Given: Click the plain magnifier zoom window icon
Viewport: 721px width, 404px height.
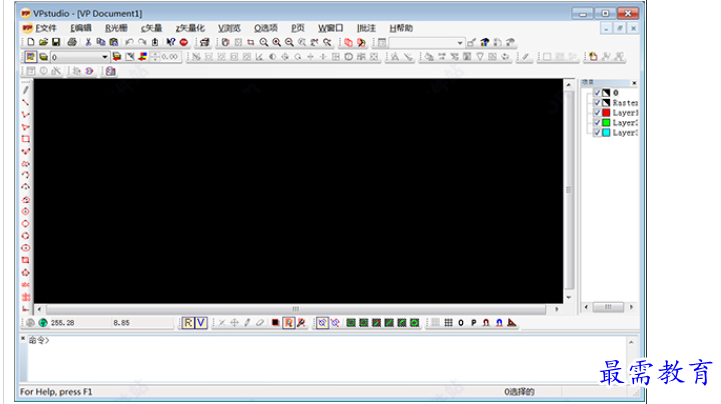Looking at the screenshot, I should pos(263,42).
